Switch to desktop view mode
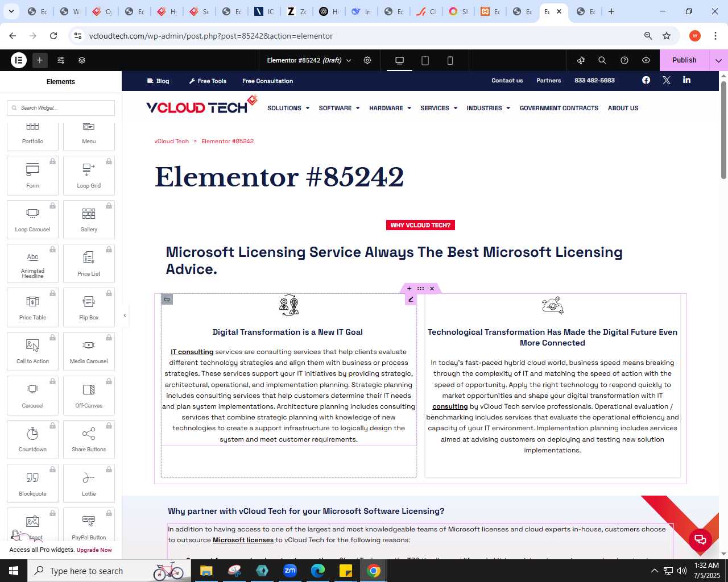 click(399, 60)
